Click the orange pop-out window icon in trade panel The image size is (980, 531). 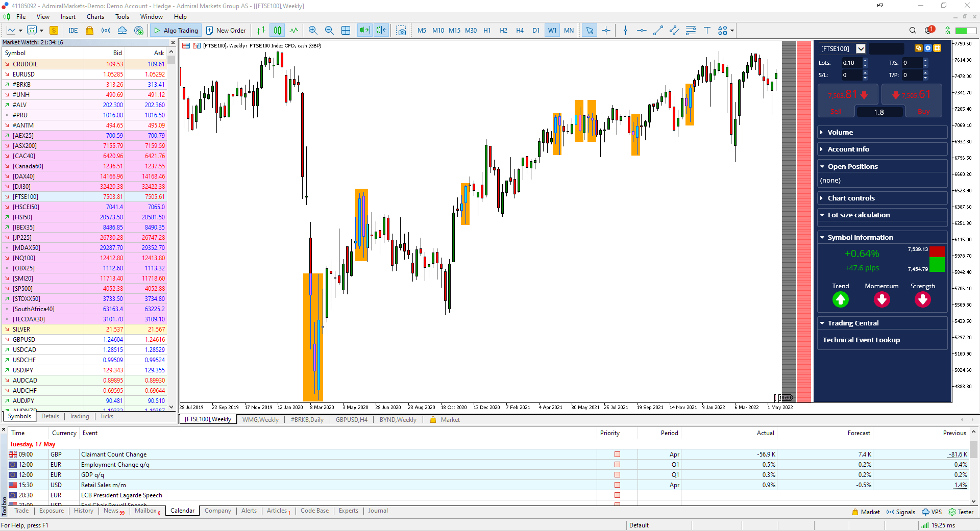tap(919, 48)
